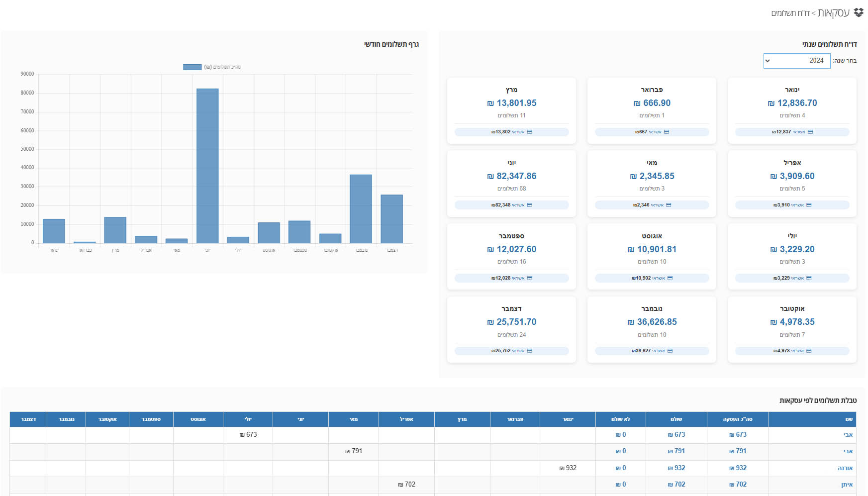Click the Dropbox-style logo icon in header

[x=859, y=12]
